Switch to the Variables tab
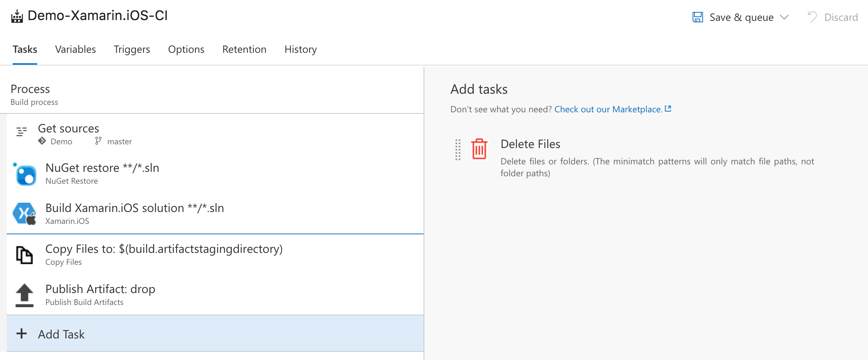868x360 pixels. pos(75,49)
